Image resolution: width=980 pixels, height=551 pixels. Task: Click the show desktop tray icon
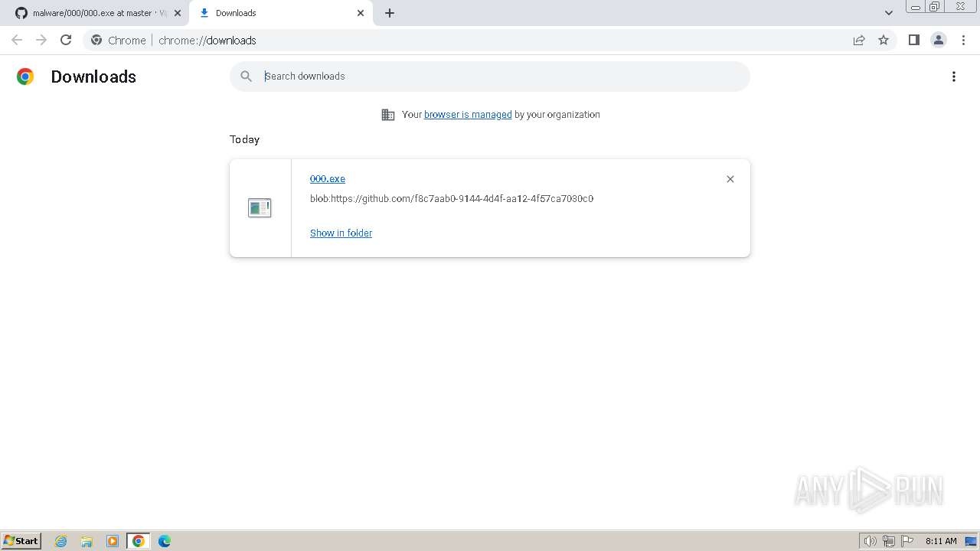click(971, 541)
